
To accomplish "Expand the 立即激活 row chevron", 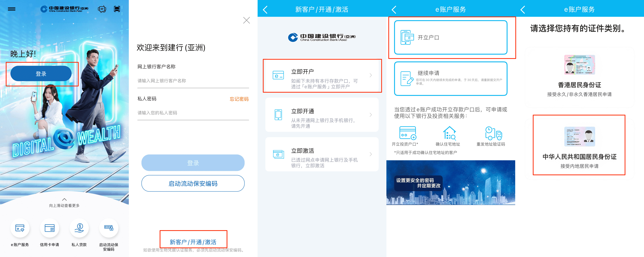I will [x=371, y=154].
